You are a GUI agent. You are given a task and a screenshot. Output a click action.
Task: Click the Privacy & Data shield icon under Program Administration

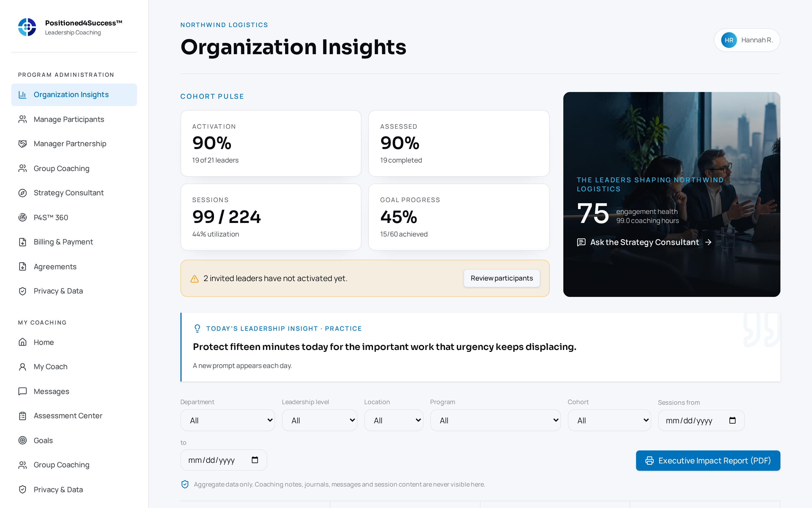23,291
